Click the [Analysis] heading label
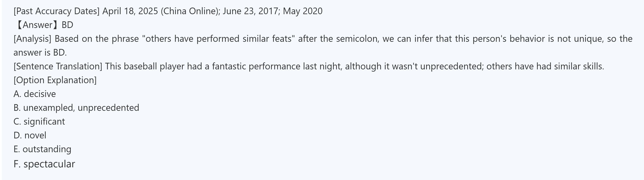Viewport: 644px width, 180px height. 32,39
